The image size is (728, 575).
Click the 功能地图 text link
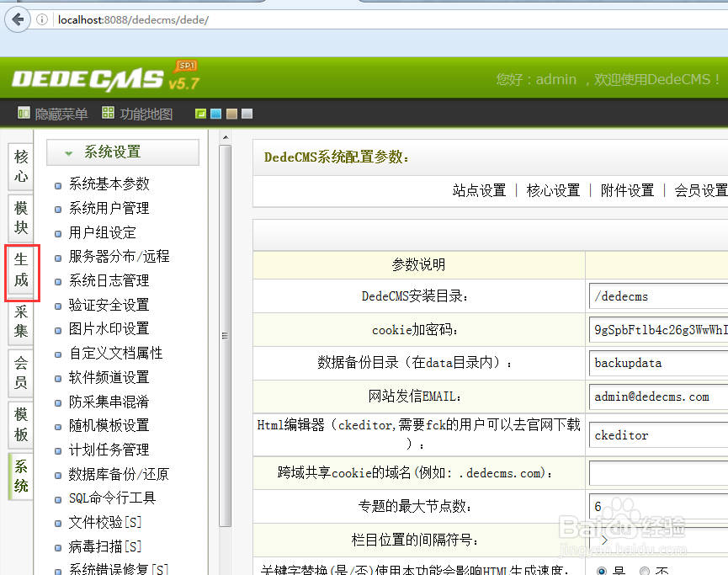tap(146, 114)
